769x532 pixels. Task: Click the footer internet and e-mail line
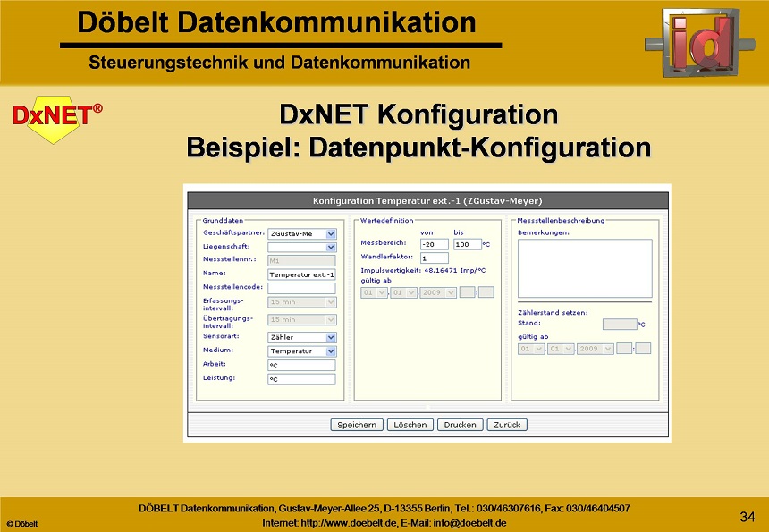click(x=384, y=523)
